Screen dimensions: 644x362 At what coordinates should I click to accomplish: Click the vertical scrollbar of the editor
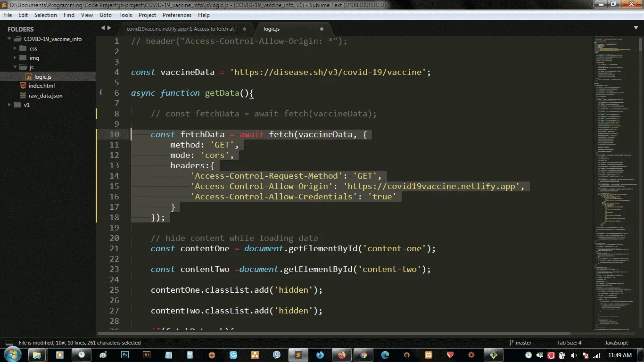tap(641, 183)
